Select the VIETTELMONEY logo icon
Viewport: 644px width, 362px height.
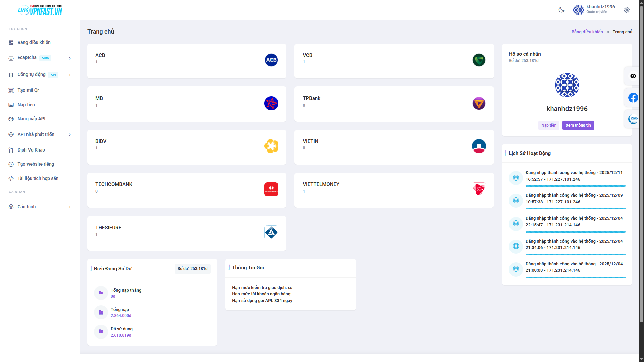[479, 189]
